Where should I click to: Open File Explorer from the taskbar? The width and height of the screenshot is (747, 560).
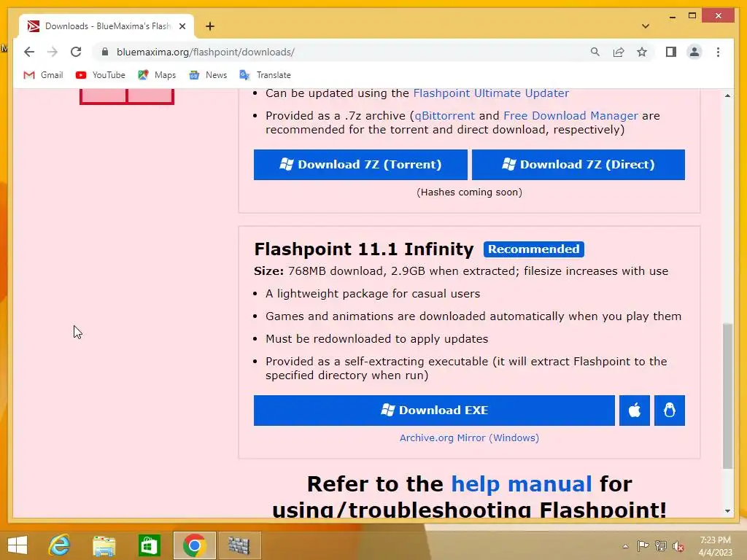(104, 545)
